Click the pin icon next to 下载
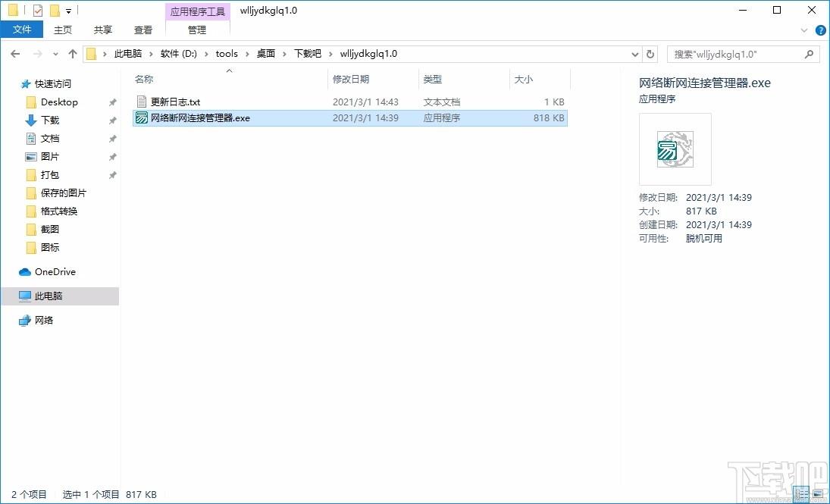 coord(112,121)
